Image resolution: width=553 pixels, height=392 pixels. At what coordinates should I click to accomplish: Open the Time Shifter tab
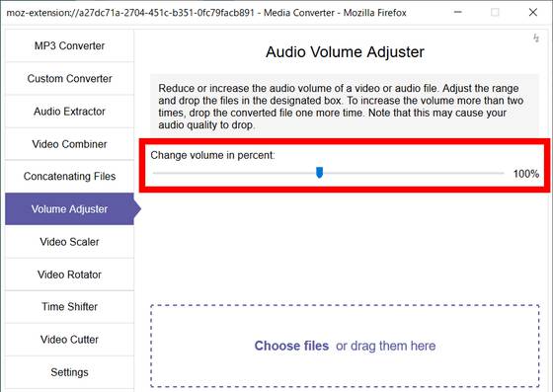[x=69, y=307]
